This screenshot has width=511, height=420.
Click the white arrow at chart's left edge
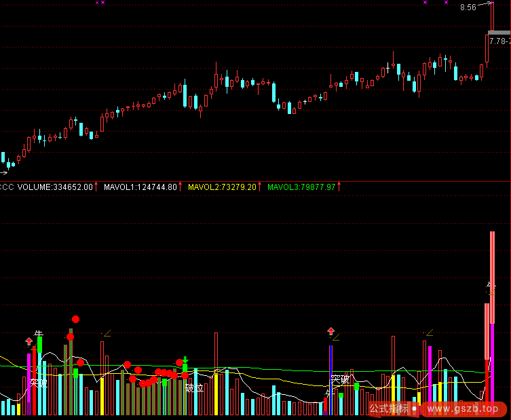[3, 172]
